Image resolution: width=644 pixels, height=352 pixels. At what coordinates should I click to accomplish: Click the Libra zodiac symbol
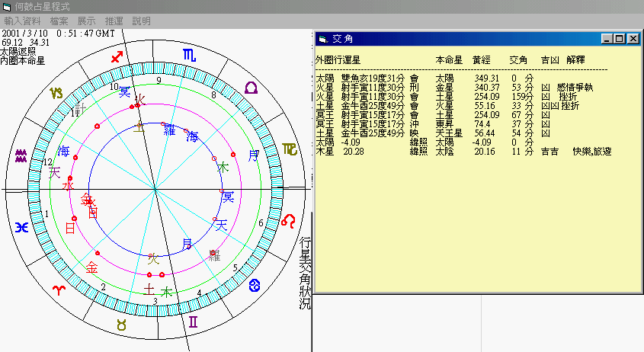coord(251,88)
